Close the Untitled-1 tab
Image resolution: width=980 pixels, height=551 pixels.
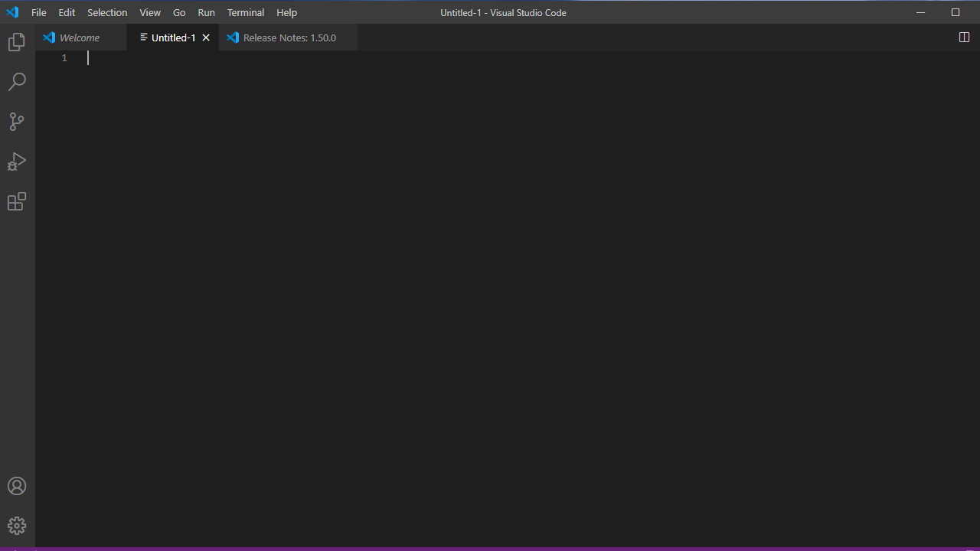206,37
